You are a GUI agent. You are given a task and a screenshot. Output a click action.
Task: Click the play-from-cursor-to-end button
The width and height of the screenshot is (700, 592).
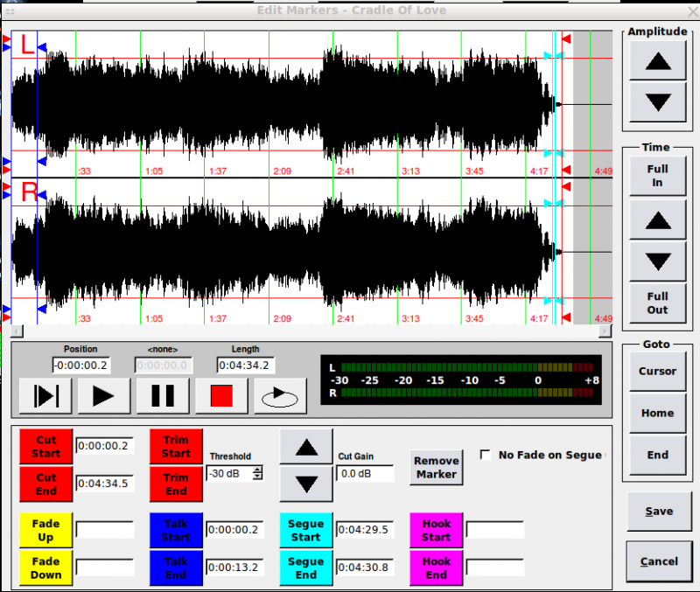(45, 396)
